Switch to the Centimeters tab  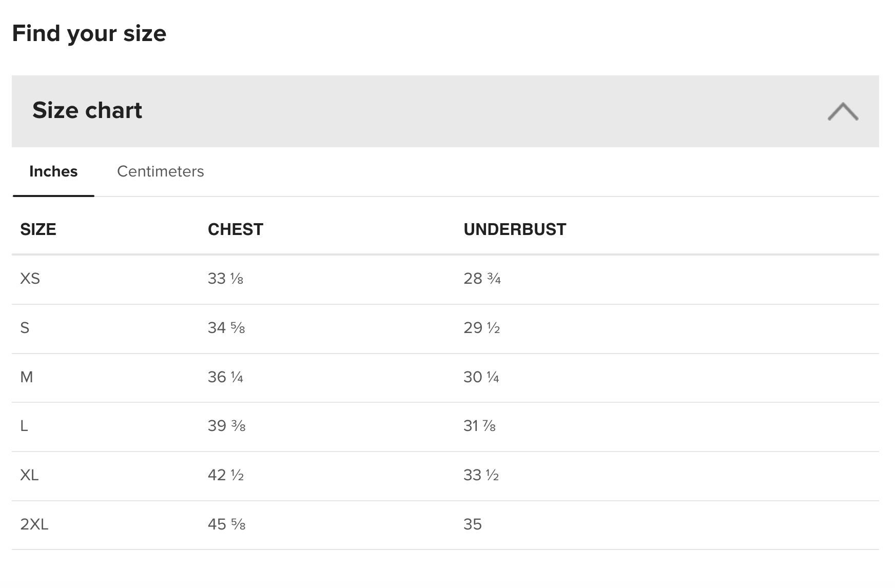pyautogui.click(x=160, y=171)
